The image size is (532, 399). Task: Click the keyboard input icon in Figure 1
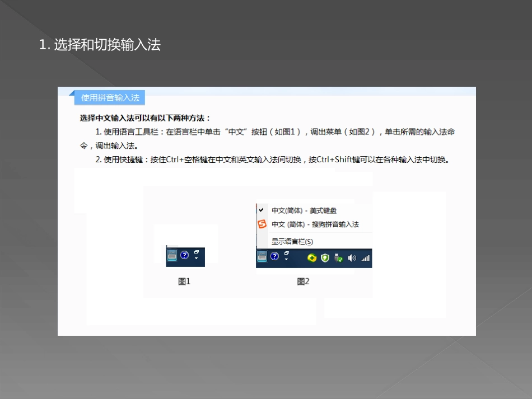click(172, 255)
